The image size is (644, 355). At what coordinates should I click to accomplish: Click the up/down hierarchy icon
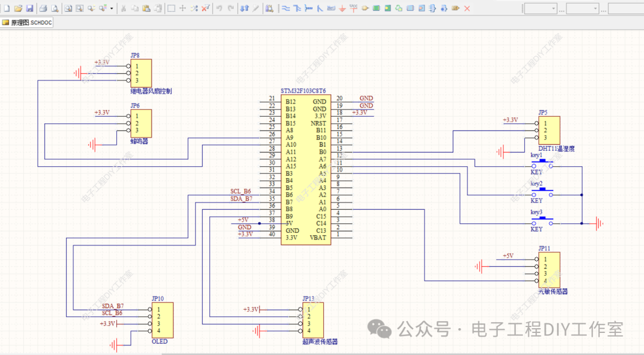[244, 8]
